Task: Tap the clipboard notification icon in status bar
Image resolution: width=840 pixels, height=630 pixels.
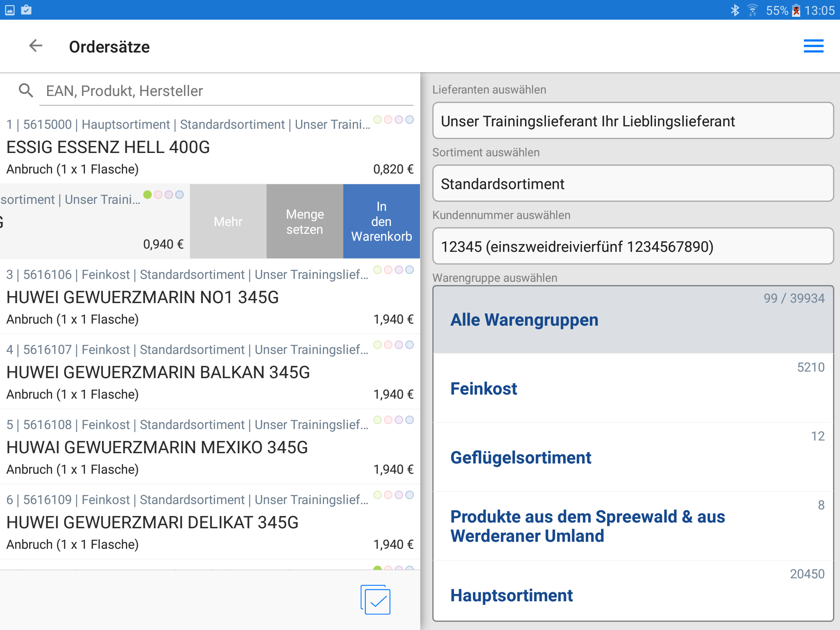Action: point(26,10)
